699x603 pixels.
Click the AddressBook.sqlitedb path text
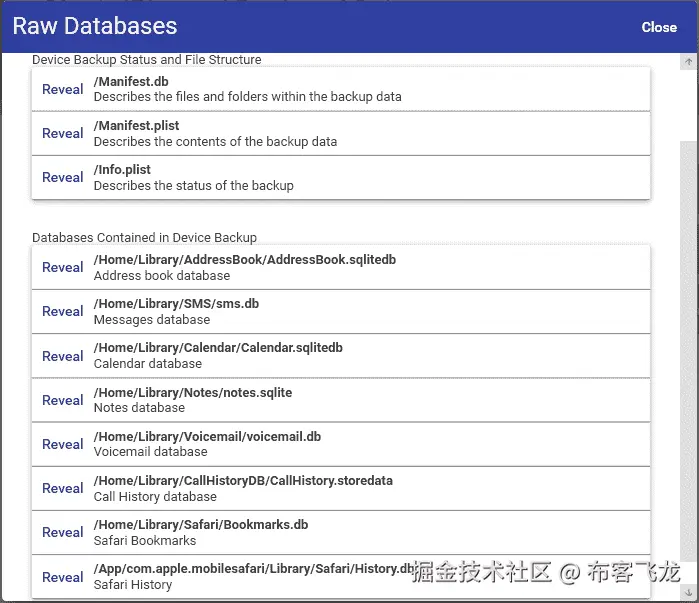(245, 260)
